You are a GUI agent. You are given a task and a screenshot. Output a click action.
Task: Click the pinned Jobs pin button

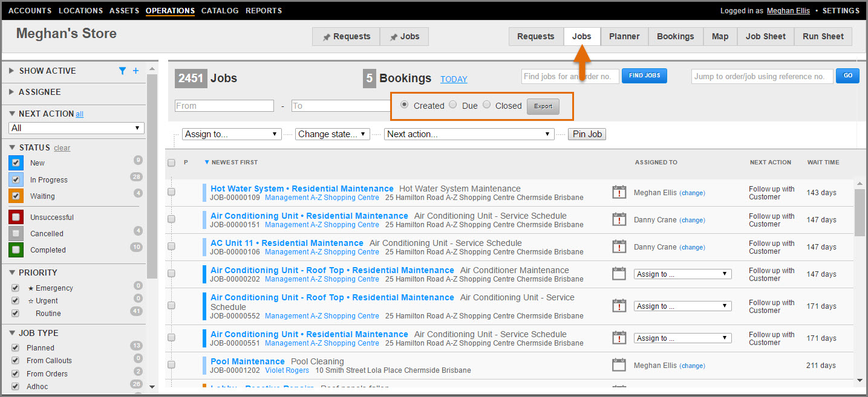point(404,37)
